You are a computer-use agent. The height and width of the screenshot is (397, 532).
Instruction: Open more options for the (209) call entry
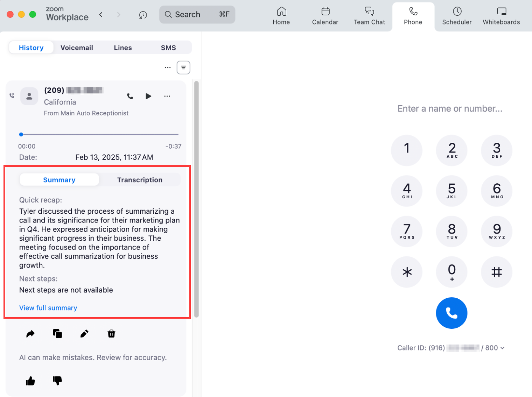point(167,96)
